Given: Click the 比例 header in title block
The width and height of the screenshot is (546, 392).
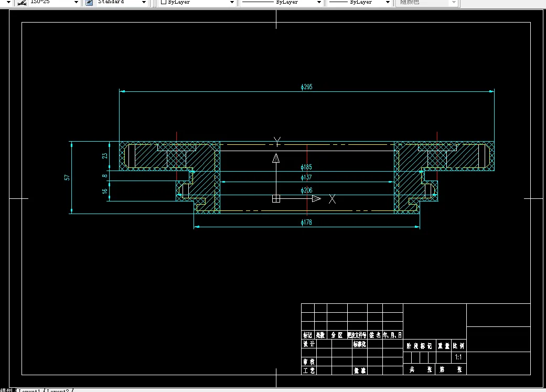Looking at the screenshot, I should click(x=458, y=346).
